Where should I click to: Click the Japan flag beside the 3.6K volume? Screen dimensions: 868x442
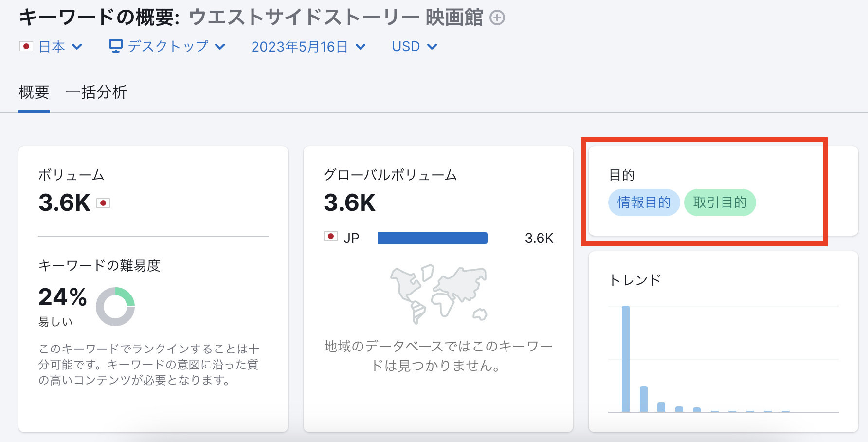[x=104, y=203]
